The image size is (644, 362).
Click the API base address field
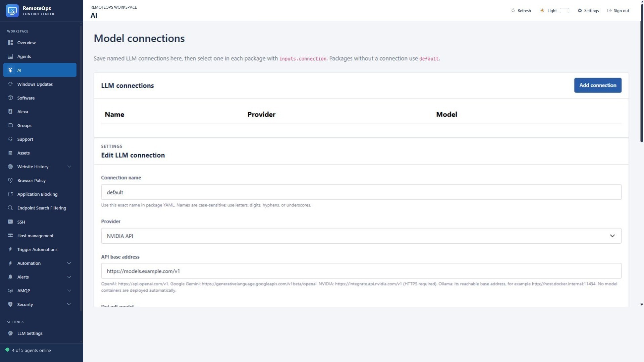click(x=361, y=271)
